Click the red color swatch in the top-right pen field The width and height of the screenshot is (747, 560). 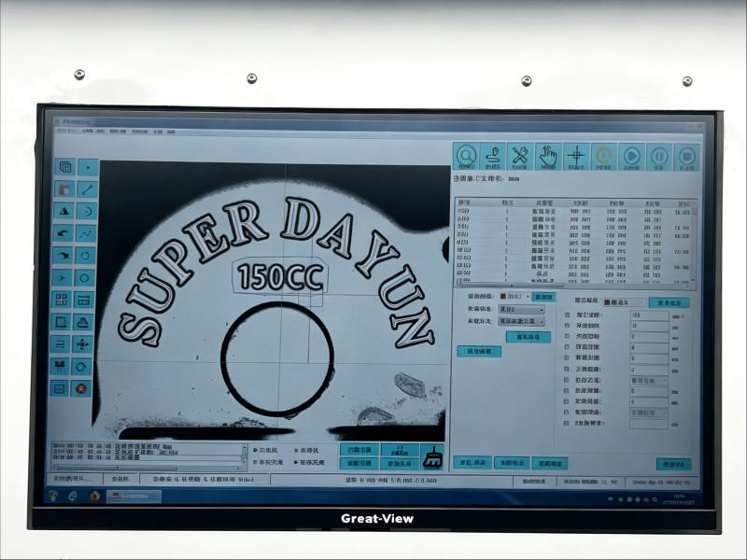click(x=607, y=302)
